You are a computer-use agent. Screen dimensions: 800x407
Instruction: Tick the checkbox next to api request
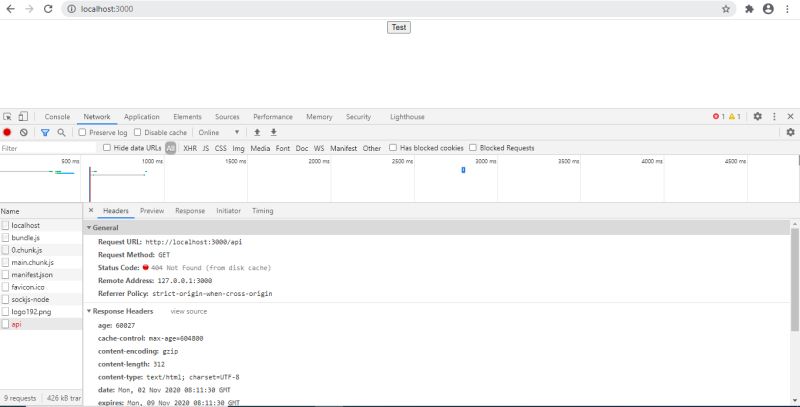pos(5,324)
